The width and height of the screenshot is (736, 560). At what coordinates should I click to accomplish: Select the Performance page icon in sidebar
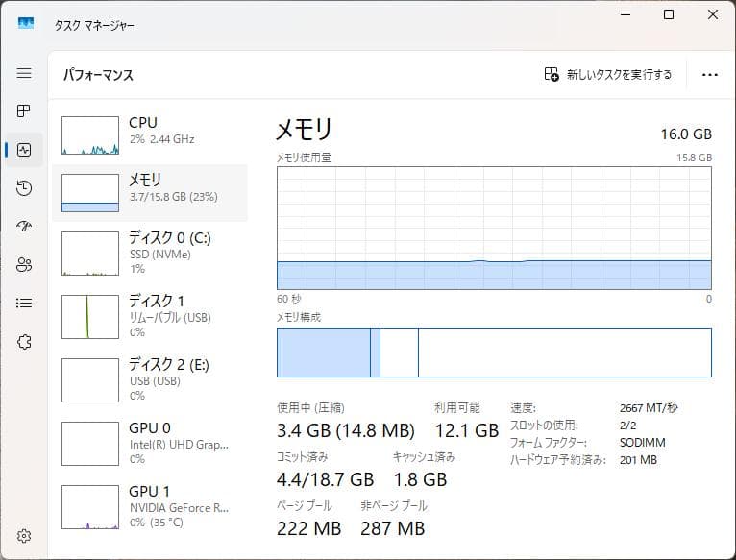point(24,150)
